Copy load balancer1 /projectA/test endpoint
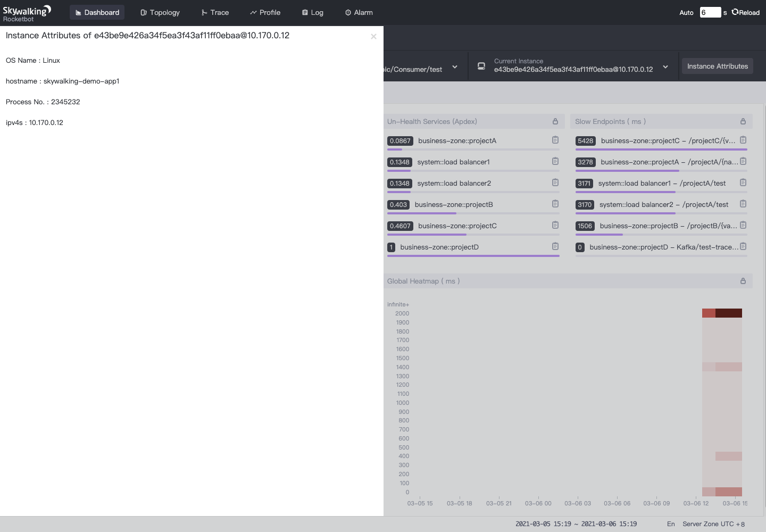Screen dimensions: 766x532 click(743, 182)
